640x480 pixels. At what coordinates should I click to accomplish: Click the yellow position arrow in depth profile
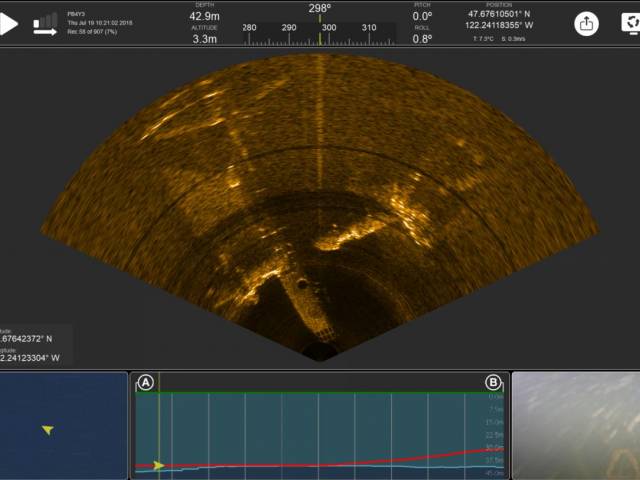[158, 465]
